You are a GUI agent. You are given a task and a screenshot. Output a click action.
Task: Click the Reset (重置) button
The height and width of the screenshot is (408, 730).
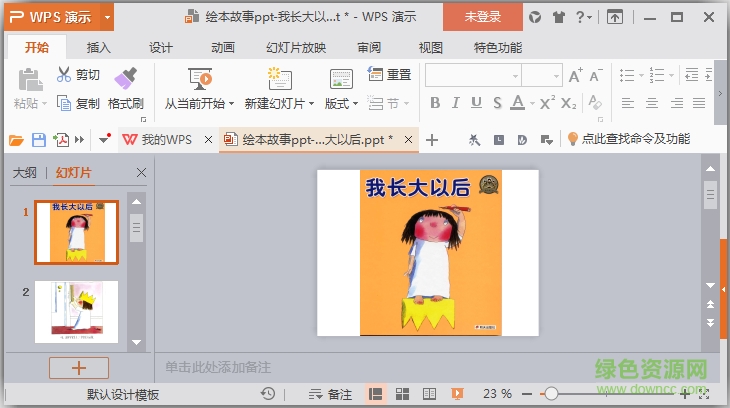[390, 74]
